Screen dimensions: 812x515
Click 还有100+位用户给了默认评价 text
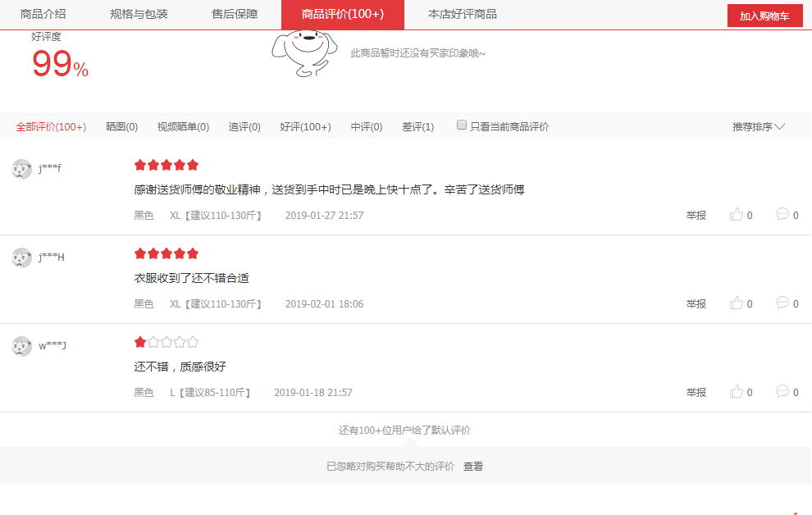tap(404, 430)
